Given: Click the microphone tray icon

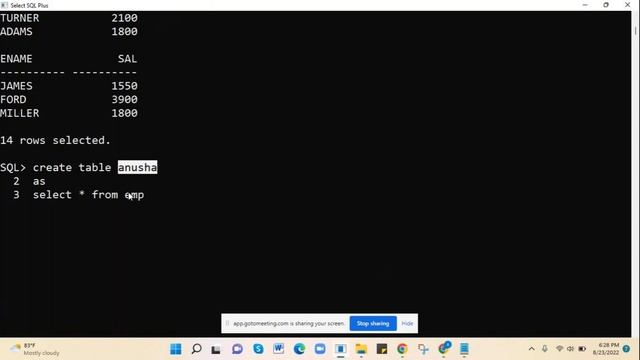Looking at the screenshot, I should 545,349.
